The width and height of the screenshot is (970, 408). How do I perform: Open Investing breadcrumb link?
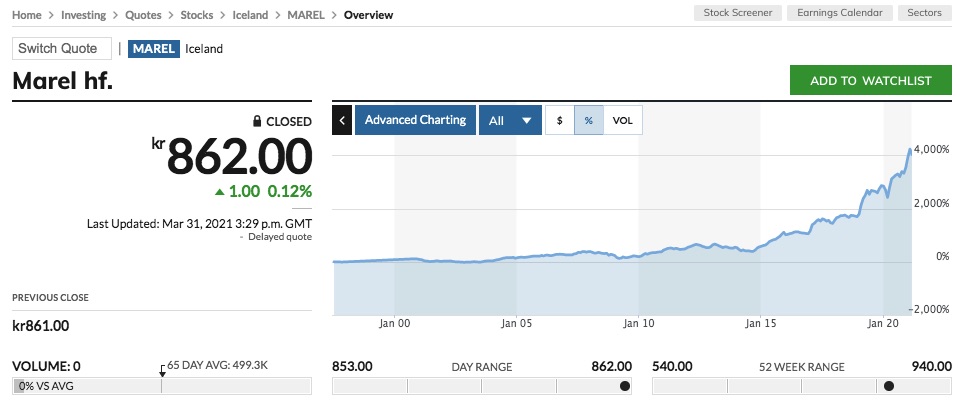coord(84,15)
